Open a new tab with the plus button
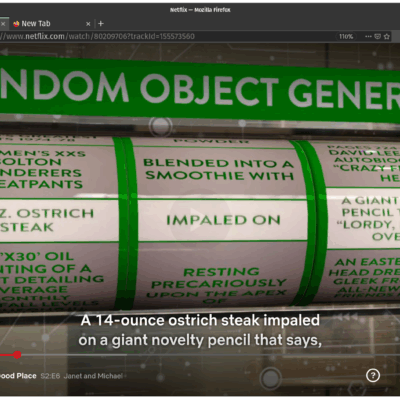 tap(101, 24)
